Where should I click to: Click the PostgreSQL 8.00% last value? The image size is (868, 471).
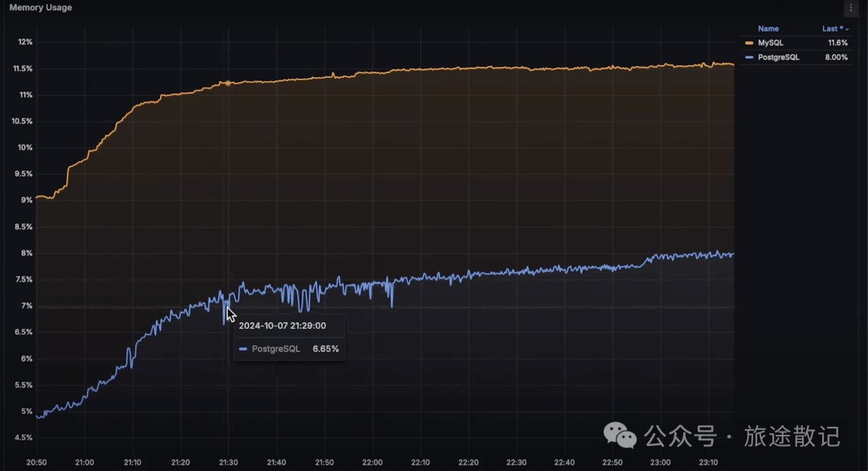[836, 58]
